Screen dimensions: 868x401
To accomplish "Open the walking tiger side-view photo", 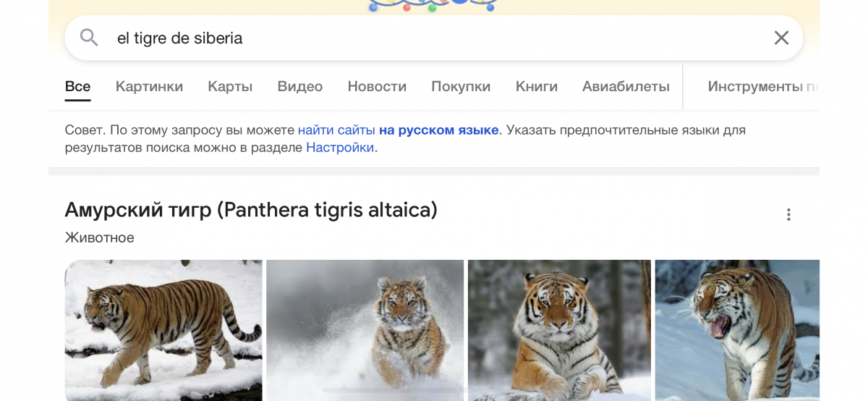I will [163, 329].
